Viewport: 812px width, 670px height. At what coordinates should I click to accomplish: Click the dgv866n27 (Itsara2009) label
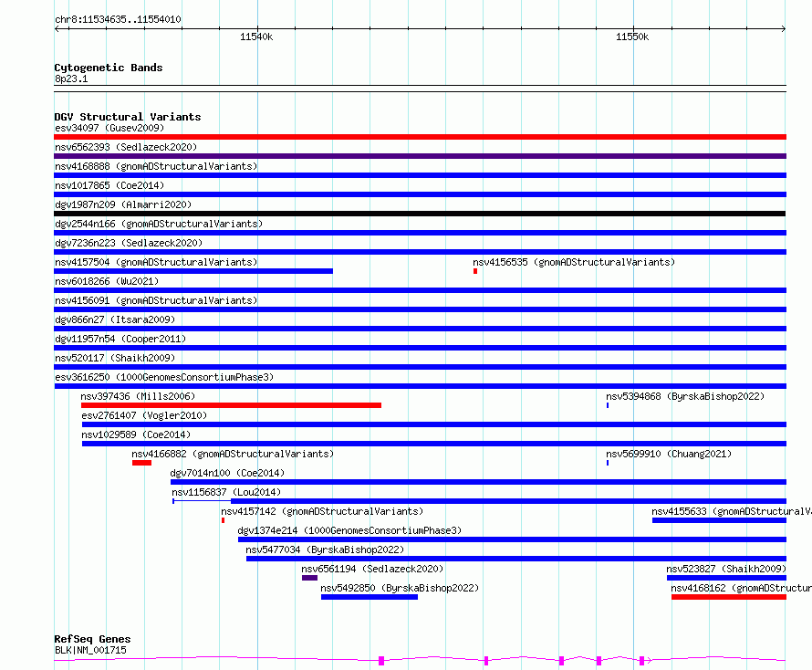[115, 319]
